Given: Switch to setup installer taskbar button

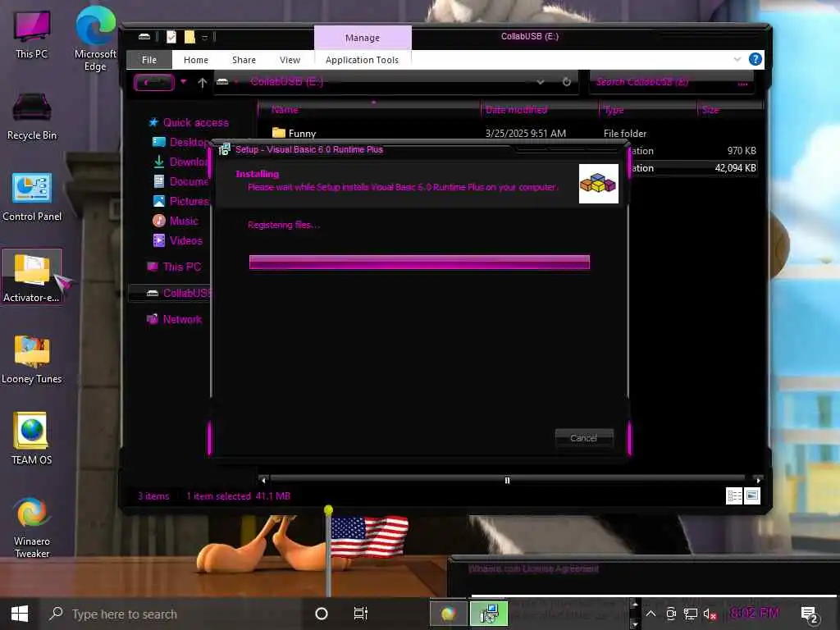Looking at the screenshot, I should pos(489,614).
